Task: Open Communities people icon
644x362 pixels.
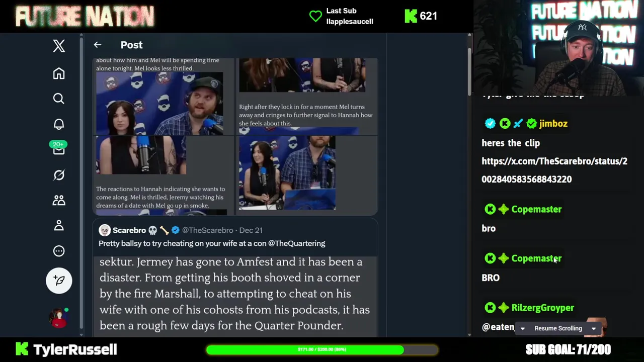Action: [59, 200]
